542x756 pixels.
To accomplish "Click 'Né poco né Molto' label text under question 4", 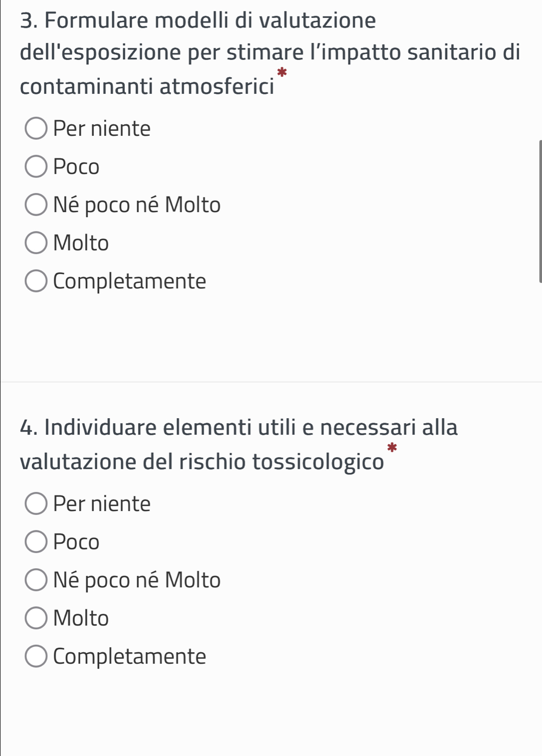I will (x=137, y=580).
